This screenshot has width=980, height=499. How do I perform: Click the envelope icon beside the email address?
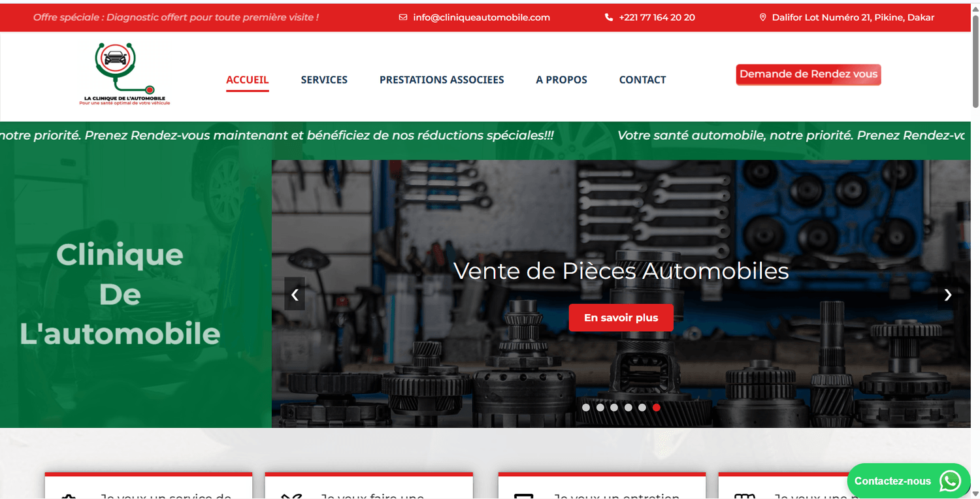[402, 18]
